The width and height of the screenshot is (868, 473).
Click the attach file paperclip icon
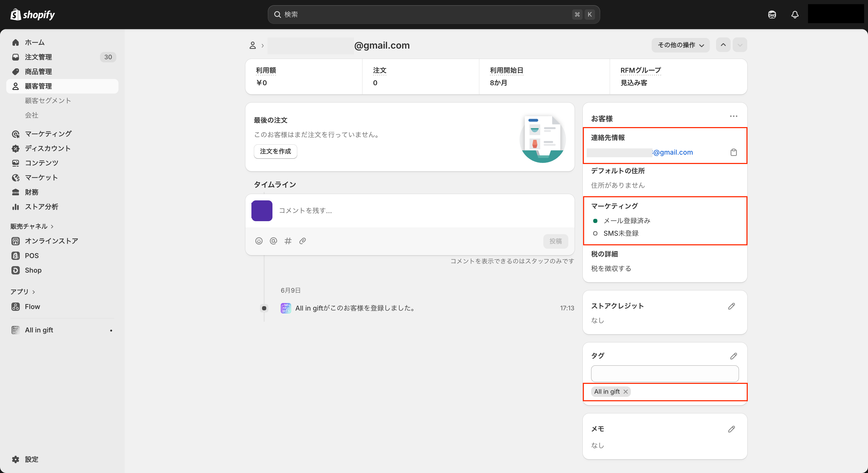(302, 241)
